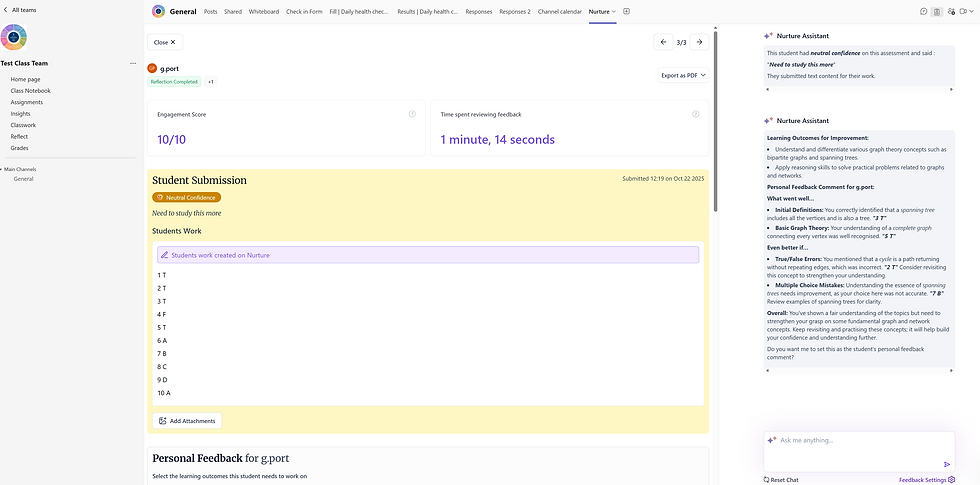Click the first Nurture Assistant sparkle icon

[768, 36]
